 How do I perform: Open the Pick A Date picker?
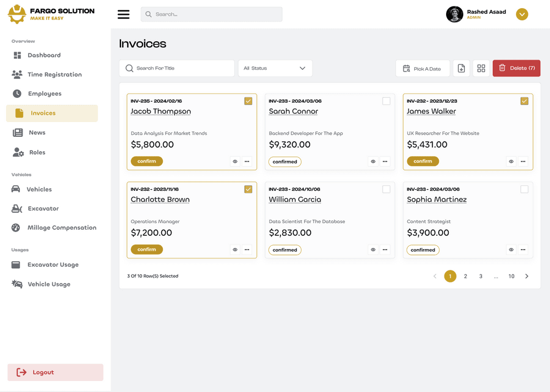422,68
